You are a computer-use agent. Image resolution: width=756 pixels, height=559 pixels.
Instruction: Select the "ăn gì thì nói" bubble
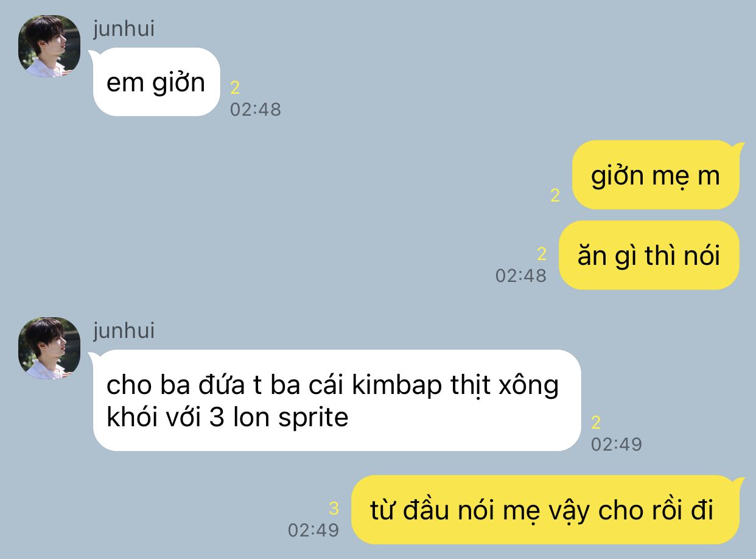tap(649, 255)
